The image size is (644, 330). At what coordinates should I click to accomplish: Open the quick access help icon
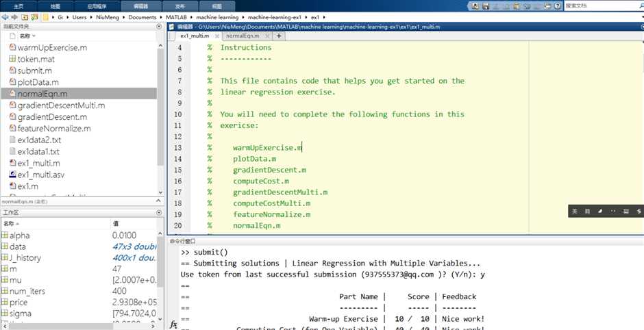[x=558, y=6]
